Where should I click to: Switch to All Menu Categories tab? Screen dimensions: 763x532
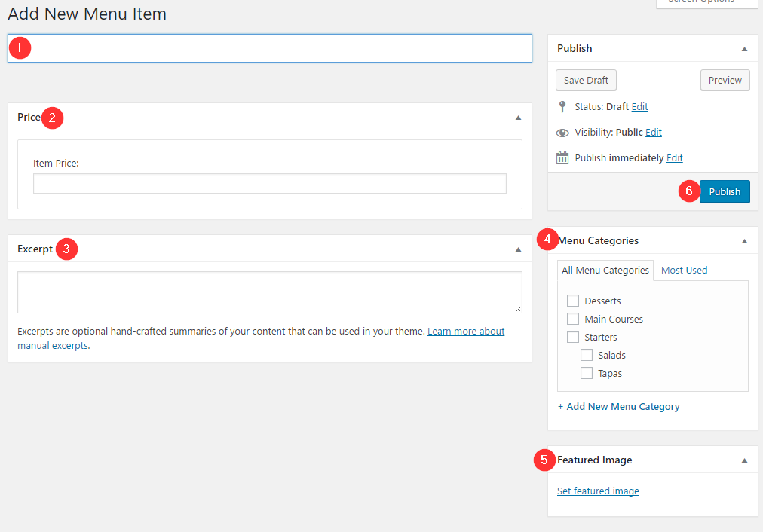(605, 271)
